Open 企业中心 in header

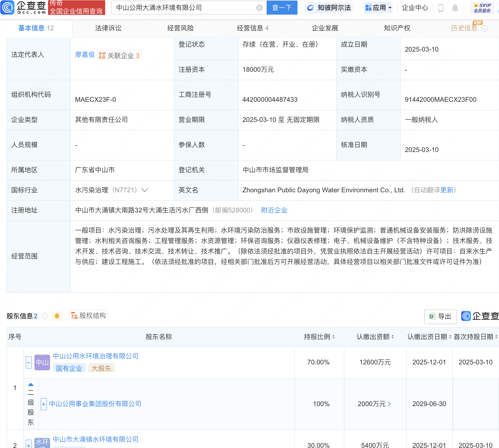[x=415, y=8]
